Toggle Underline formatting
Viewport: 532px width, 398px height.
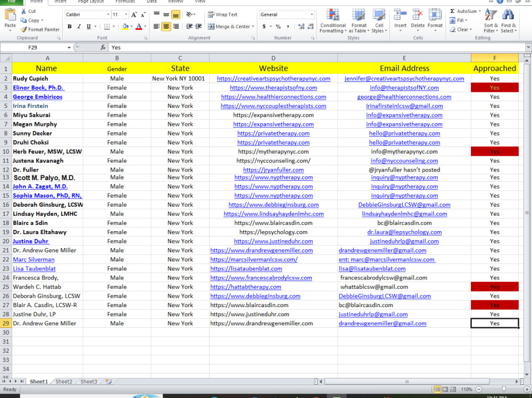pos(88,27)
